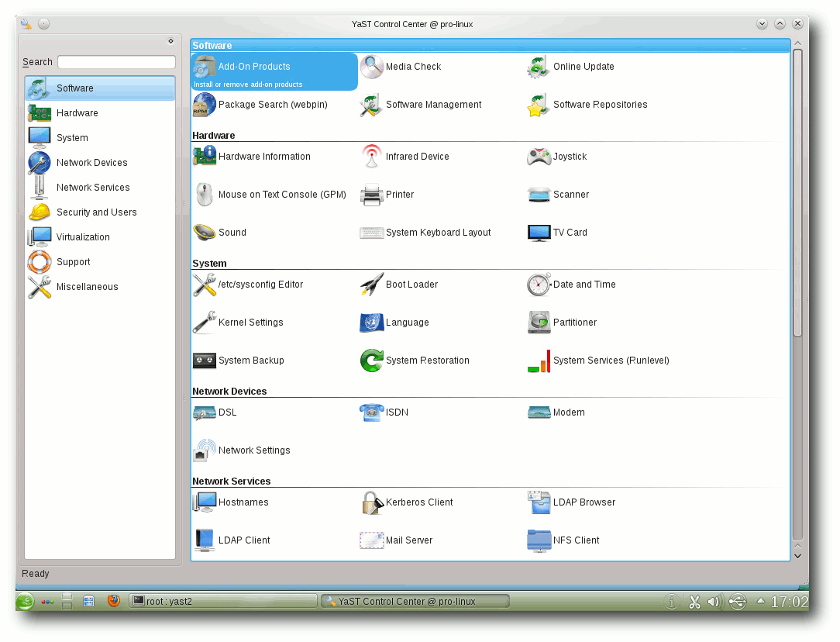Viewport: 840px width, 642px height.
Task: Select Hardware category in sidebar
Action: click(x=100, y=113)
